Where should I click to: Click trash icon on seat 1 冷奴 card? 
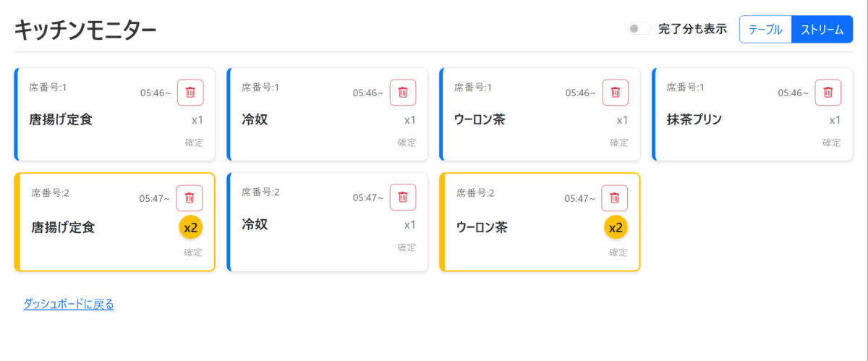403,92
